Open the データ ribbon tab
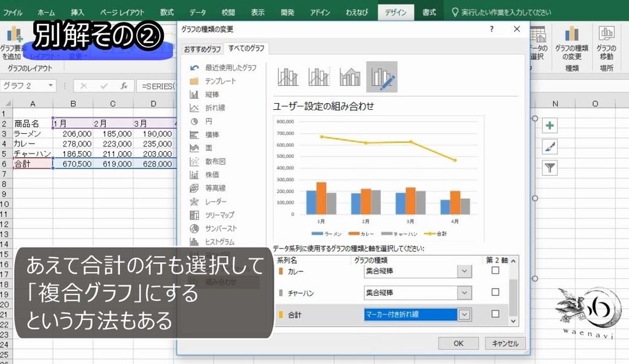The image size is (629, 364). coord(198,12)
